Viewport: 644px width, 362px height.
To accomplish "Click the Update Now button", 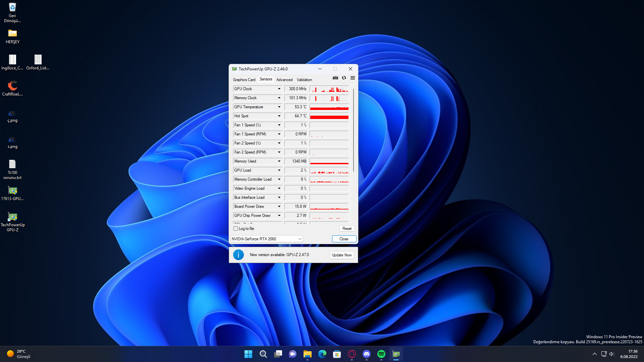I will click(x=341, y=255).
